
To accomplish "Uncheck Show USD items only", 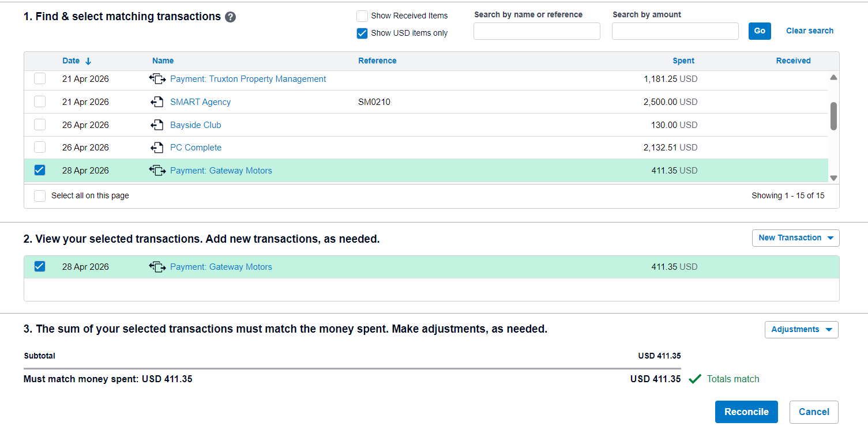I will pos(362,33).
